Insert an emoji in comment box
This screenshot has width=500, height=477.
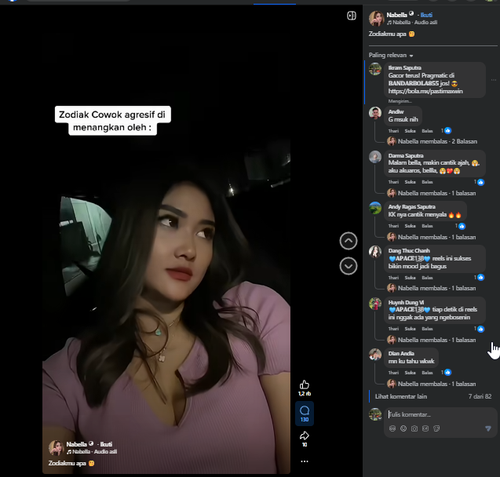pyautogui.click(x=403, y=429)
